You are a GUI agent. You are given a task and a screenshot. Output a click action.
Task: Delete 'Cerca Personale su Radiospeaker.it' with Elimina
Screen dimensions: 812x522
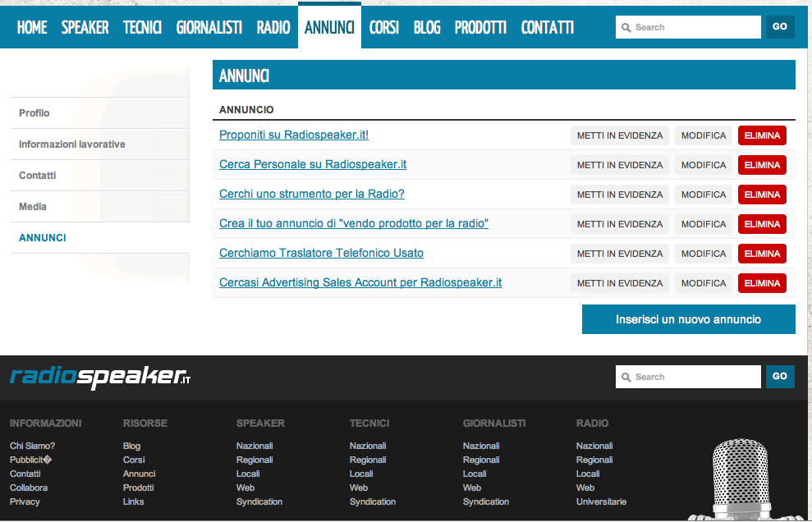[x=762, y=165]
